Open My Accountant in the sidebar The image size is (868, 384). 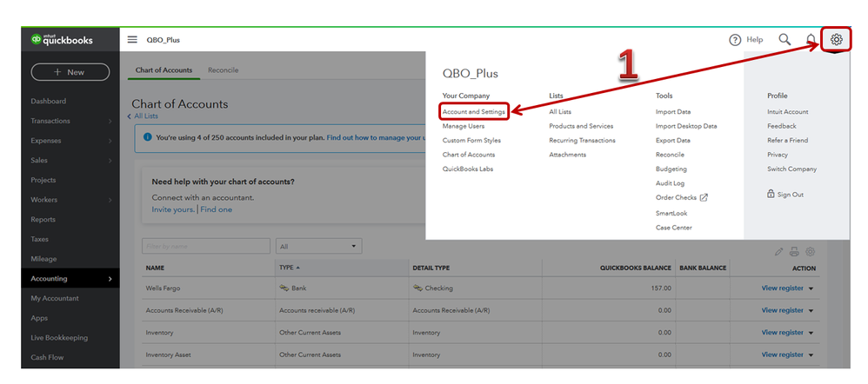click(55, 298)
